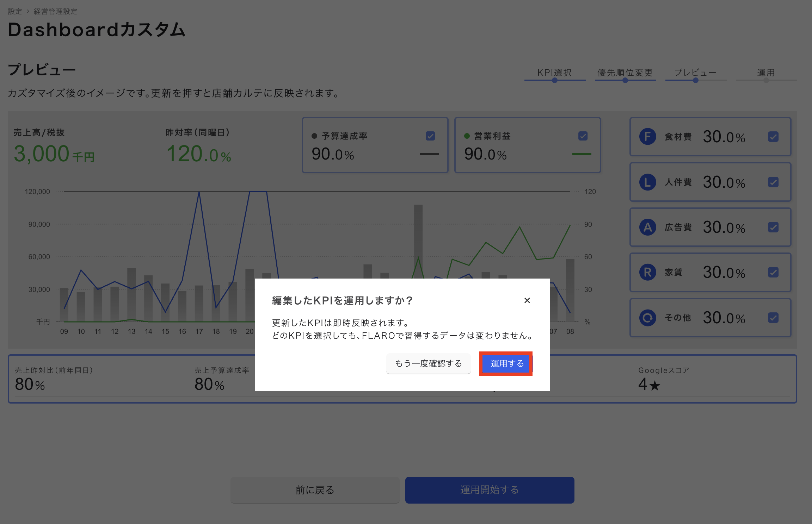Click the green dot beside 営業利益
Image resolution: width=812 pixels, height=524 pixels.
coord(467,136)
